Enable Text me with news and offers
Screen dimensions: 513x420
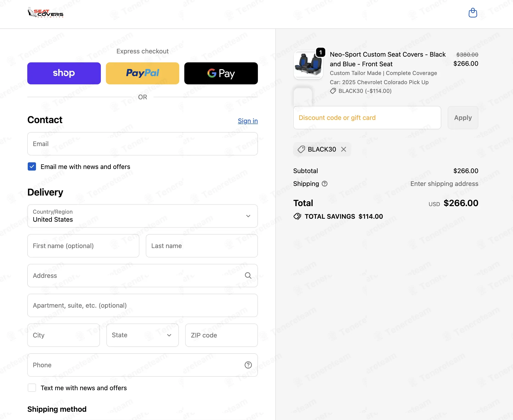[32, 388]
